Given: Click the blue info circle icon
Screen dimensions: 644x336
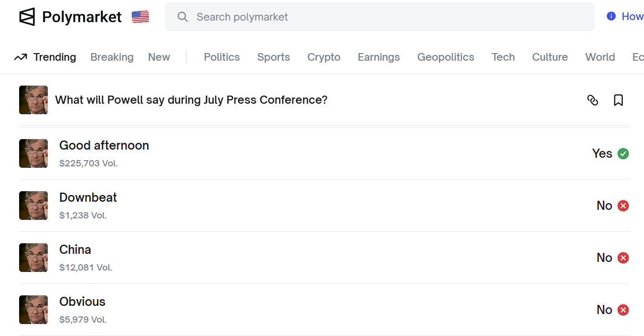Looking at the screenshot, I should point(611,16).
